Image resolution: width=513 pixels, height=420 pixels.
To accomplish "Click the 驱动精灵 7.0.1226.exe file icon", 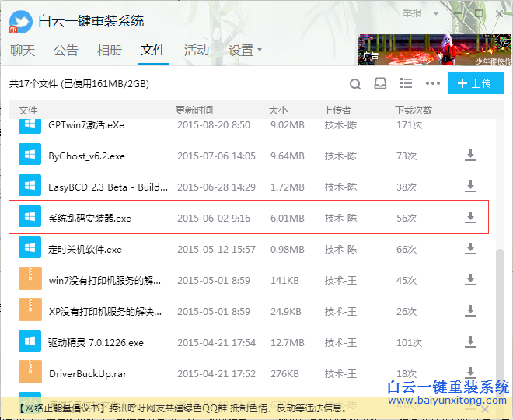I will [30, 342].
